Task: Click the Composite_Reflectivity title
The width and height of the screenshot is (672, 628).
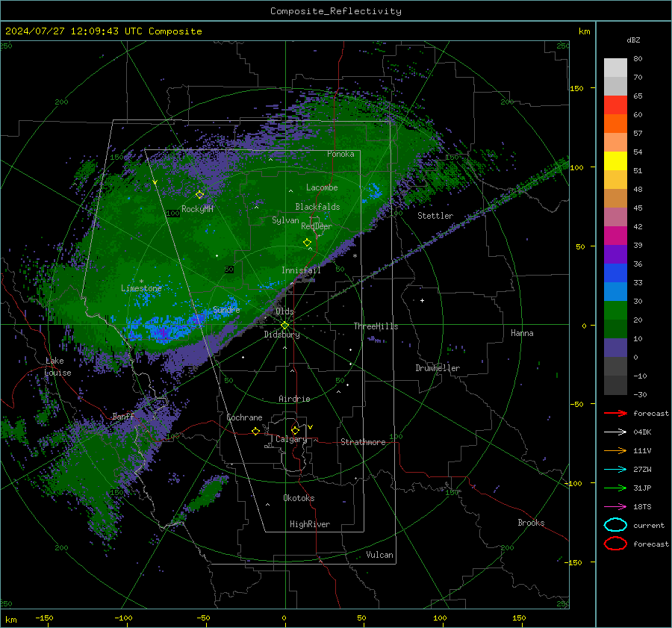Action: 336,11
